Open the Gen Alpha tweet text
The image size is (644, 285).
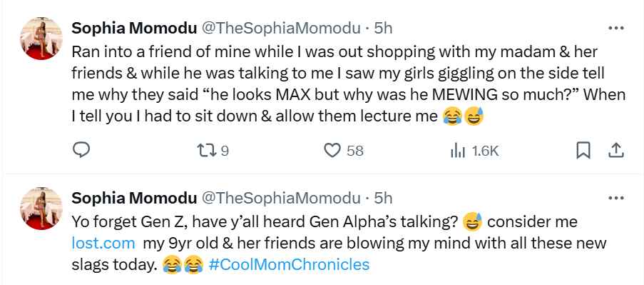tap(339, 243)
